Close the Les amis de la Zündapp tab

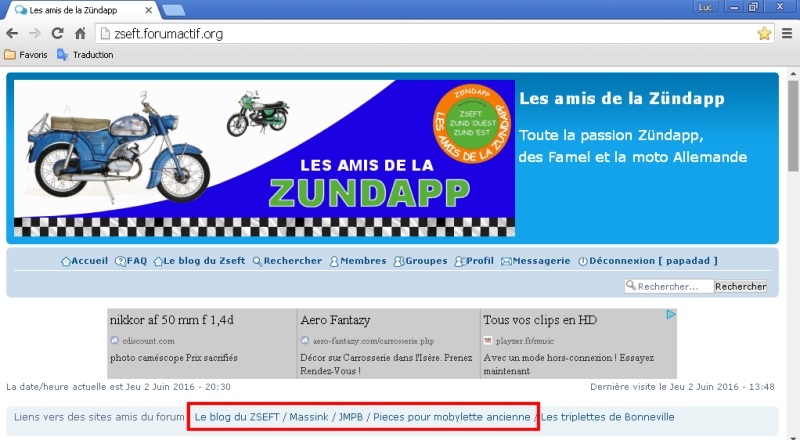coord(148,10)
